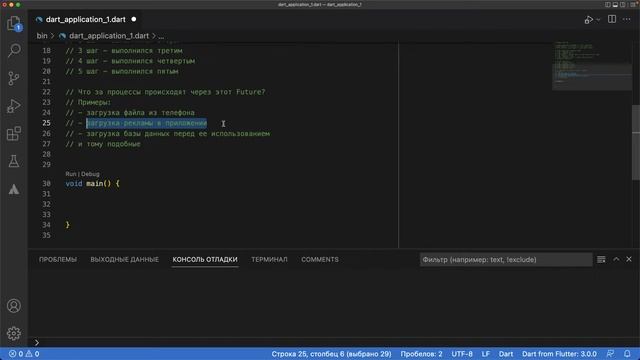The height and width of the screenshot is (360, 640).
Task: Switch to the ПРОБЛЕМЫ panel tab
Action: (58, 260)
